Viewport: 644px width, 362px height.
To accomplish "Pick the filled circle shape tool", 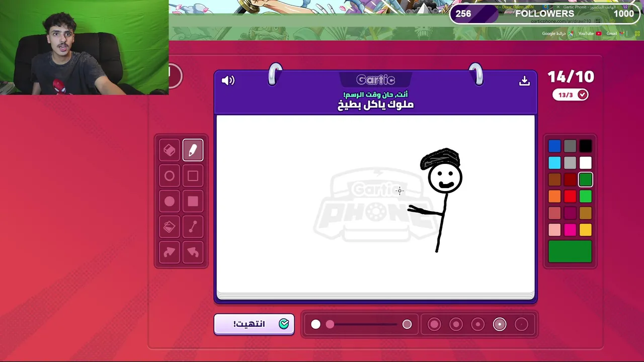I will pos(170,202).
